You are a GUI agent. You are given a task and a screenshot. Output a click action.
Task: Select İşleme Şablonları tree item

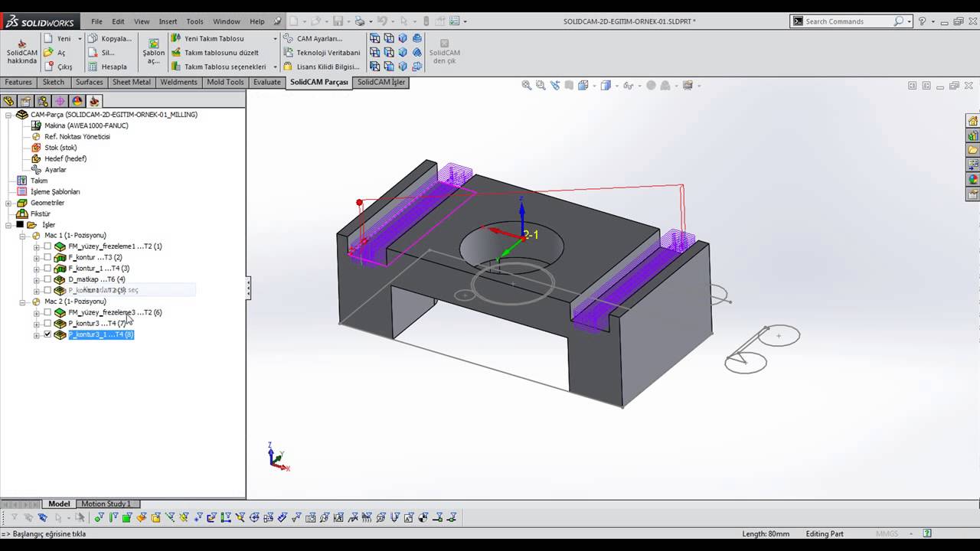[48, 191]
